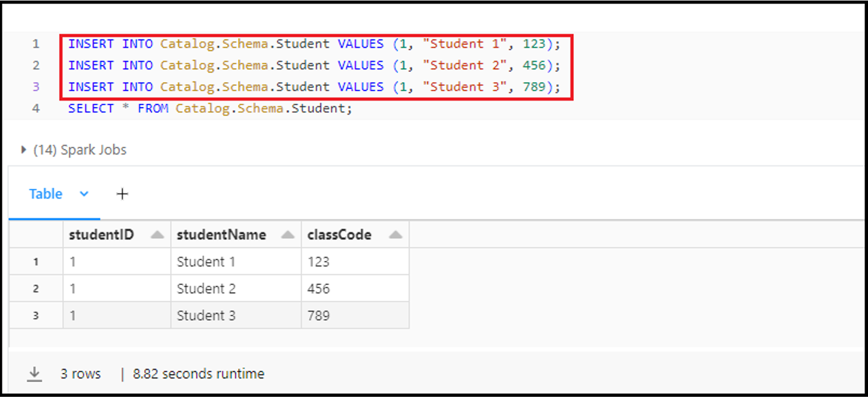Sort by studentID column arrow
Screen dimensions: 868x397
[x=157, y=235]
